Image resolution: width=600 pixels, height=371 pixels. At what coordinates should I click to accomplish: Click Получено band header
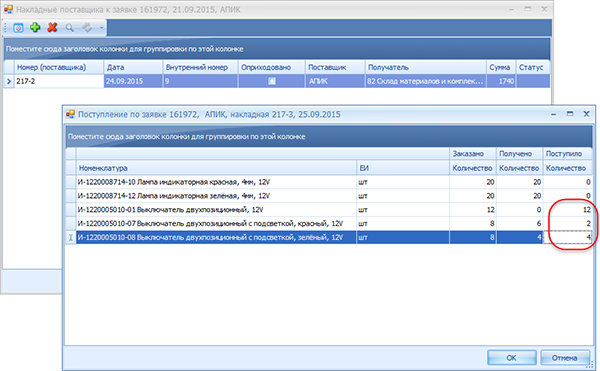[519, 154]
